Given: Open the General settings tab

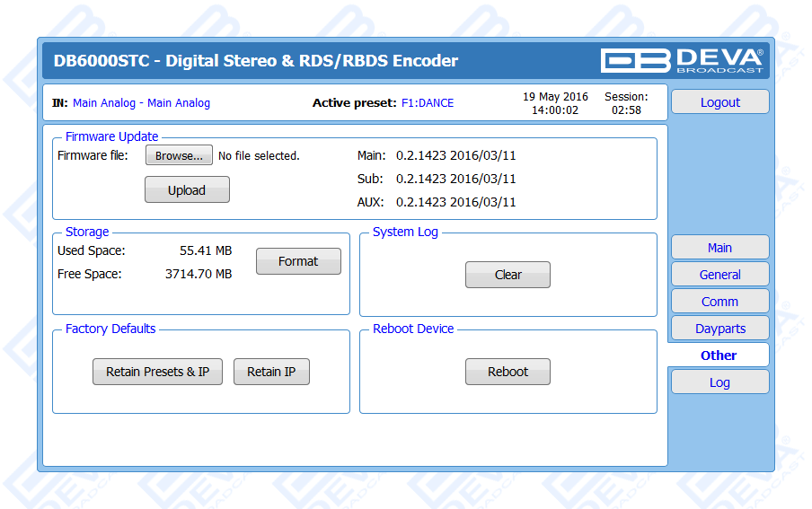Looking at the screenshot, I should [x=719, y=275].
